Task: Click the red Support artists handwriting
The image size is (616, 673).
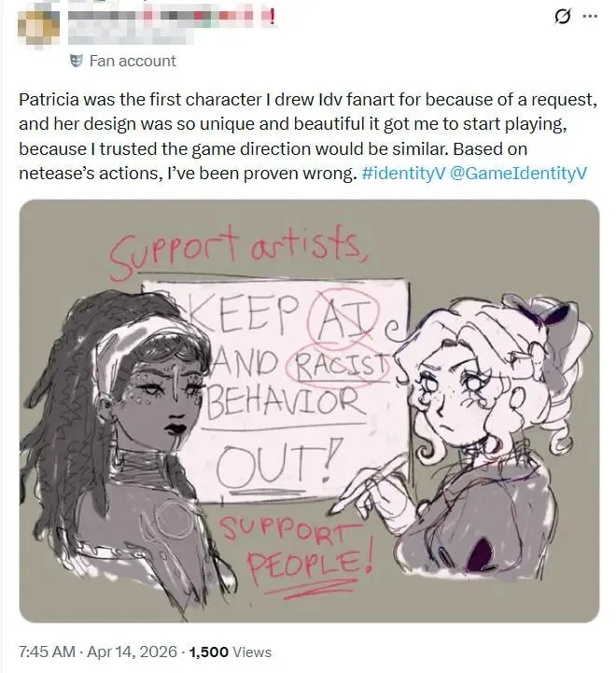Action: [x=237, y=250]
